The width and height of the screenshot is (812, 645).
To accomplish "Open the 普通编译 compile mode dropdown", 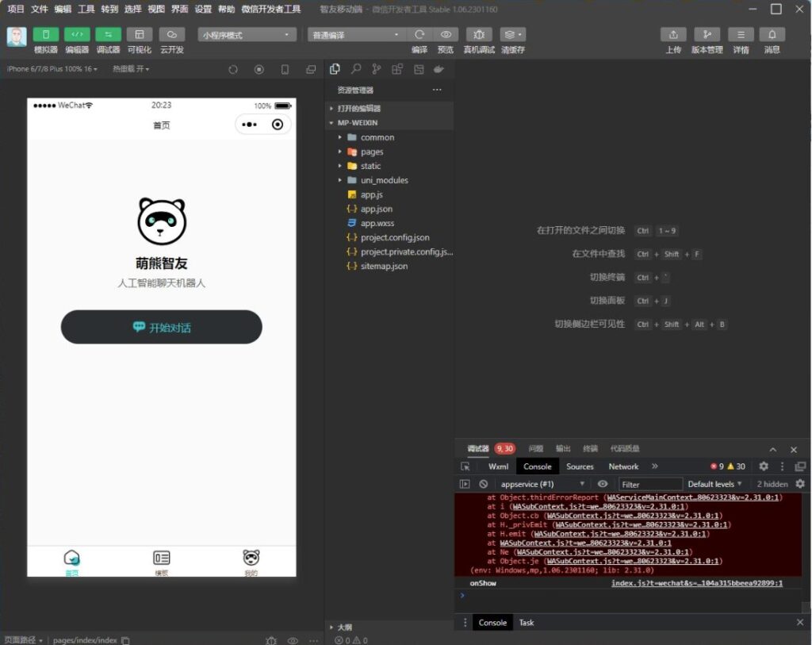I will [355, 35].
